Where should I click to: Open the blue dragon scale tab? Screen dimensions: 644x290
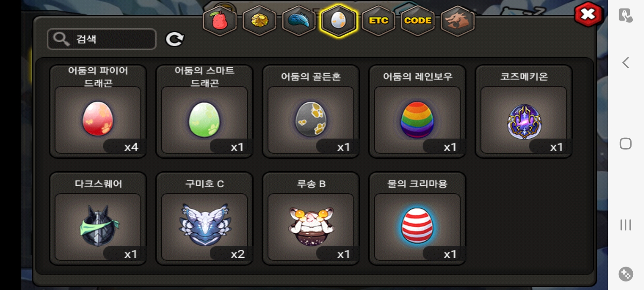click(x=299, y=21)
